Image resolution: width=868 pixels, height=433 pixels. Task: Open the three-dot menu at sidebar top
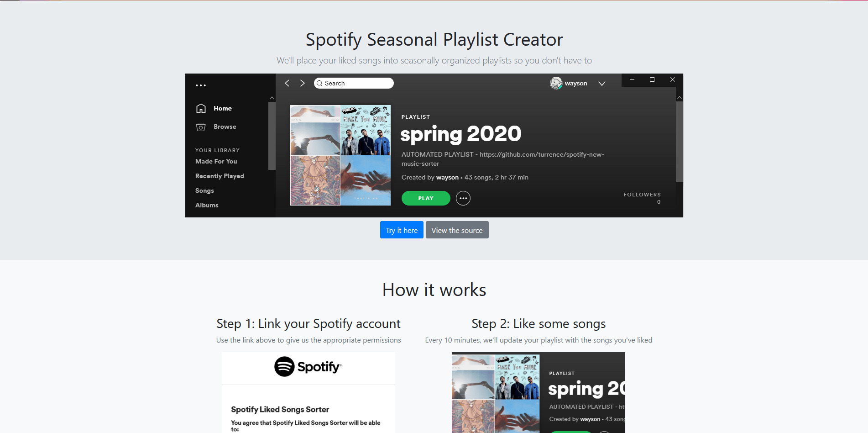pos(201,85)
